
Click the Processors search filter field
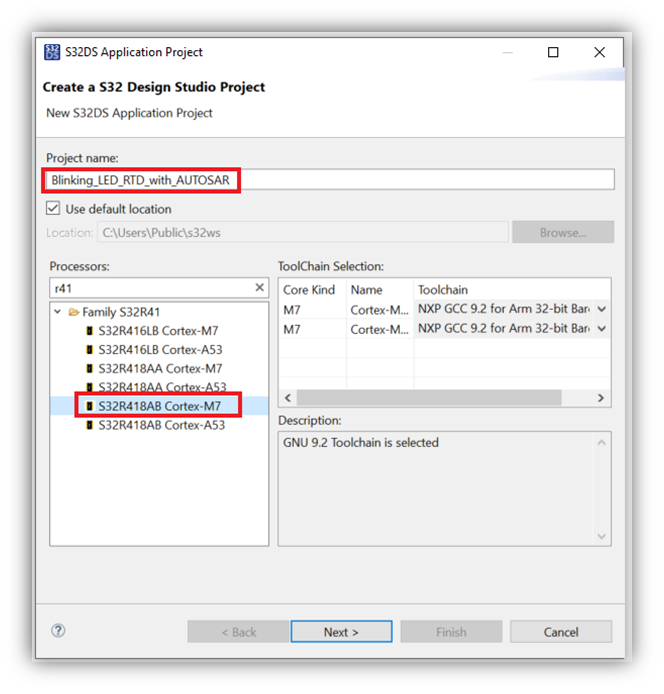coord(150,288)
